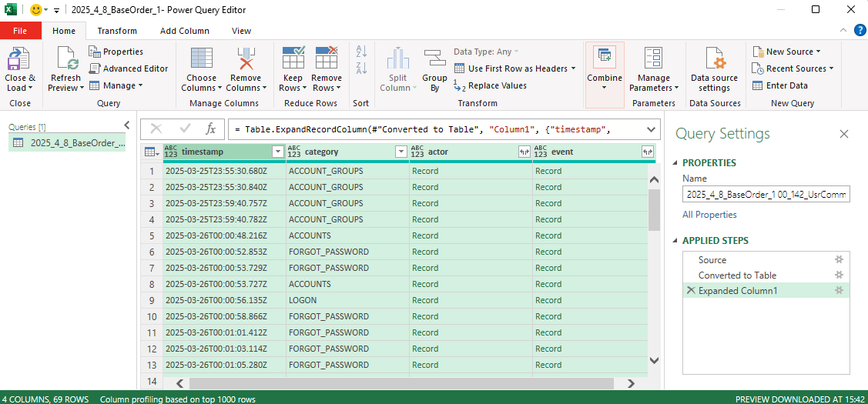868x404 pixels.
Task: Open the File menu
Action: point(21,31)
